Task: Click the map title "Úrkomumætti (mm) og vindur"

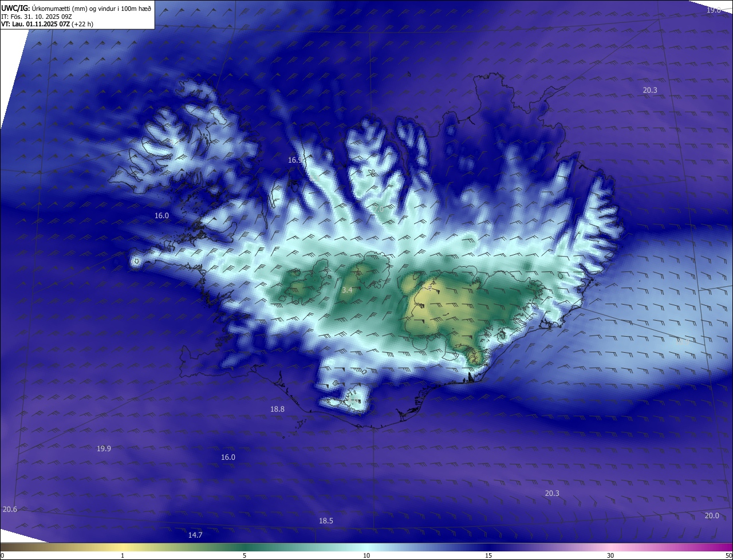Action: (72, 8)
